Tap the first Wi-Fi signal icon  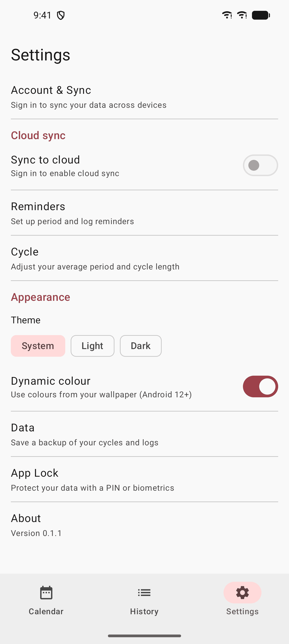[227, 15]
